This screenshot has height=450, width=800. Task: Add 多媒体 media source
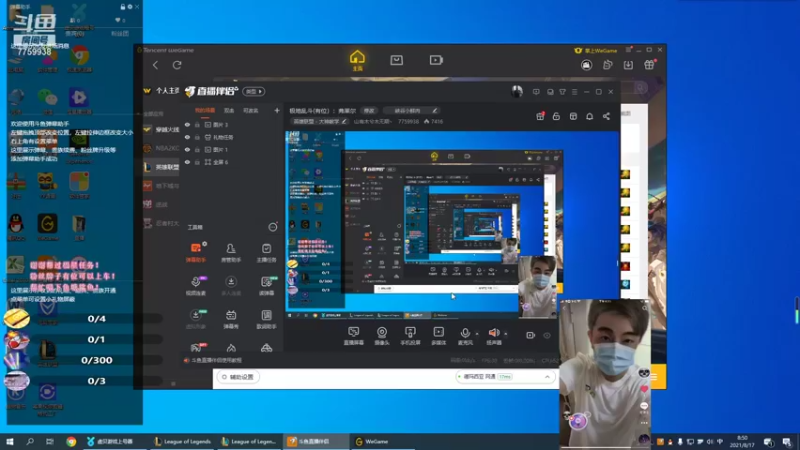coord(438,336)
